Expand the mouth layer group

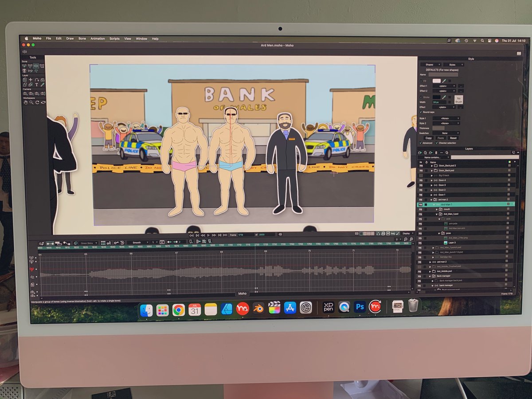[x=437, y=209]
